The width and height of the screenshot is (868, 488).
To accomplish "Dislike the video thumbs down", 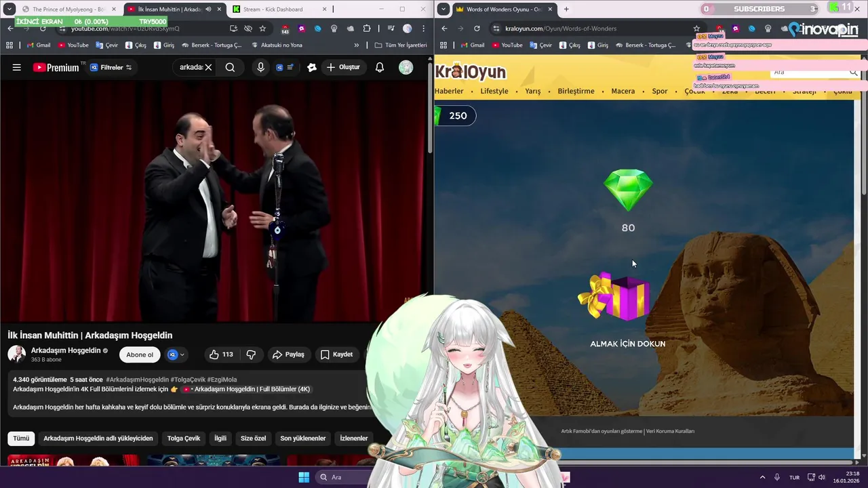I will (251, 354).
